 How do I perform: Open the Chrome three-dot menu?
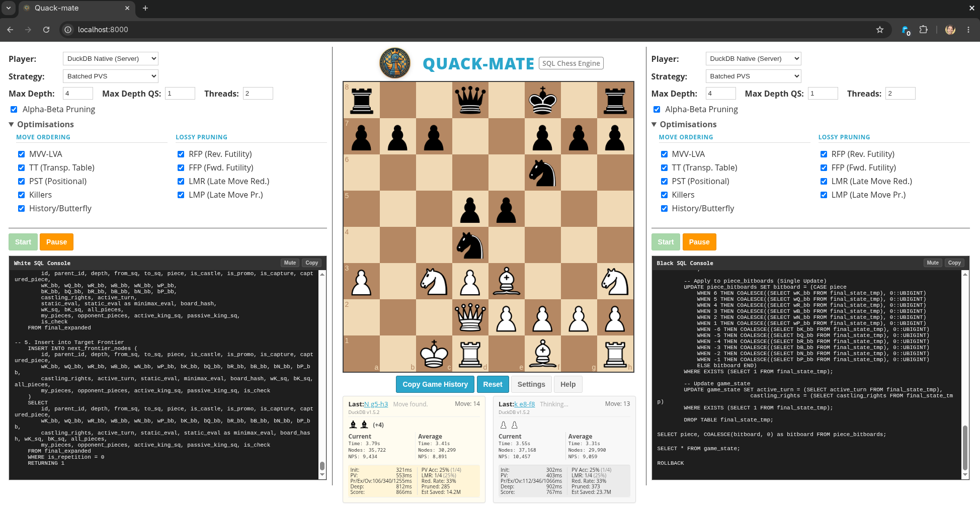click(x=968, y=30)
